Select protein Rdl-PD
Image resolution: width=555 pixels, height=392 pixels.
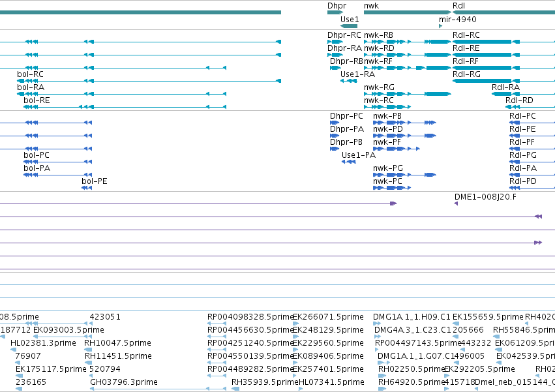523,181
